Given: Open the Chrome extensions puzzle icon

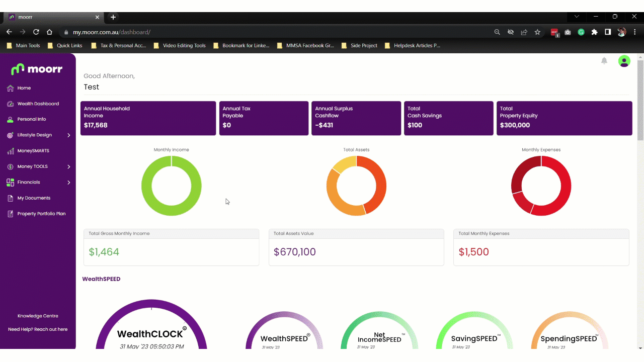Looking at the screenshot, I should pos(594,32).
